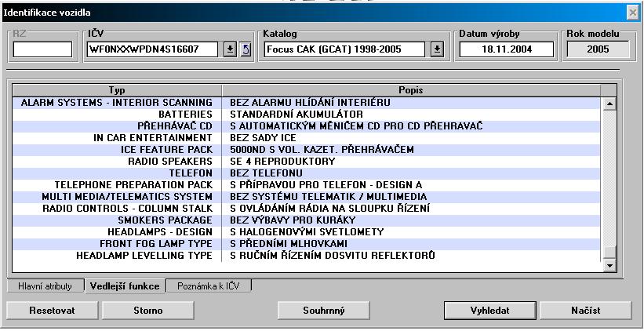Close the Identifikace vozidla dialog
This screenshot has height=331, width=644.
[x=632, y=13]
